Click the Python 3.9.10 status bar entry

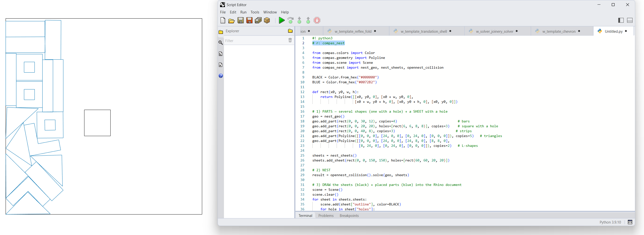610,222
